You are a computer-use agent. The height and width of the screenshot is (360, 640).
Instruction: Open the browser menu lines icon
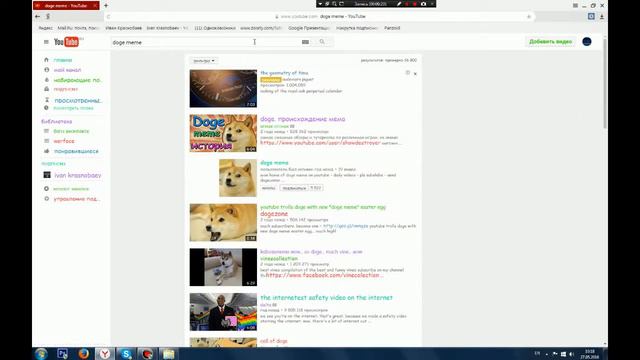(575, 6)
